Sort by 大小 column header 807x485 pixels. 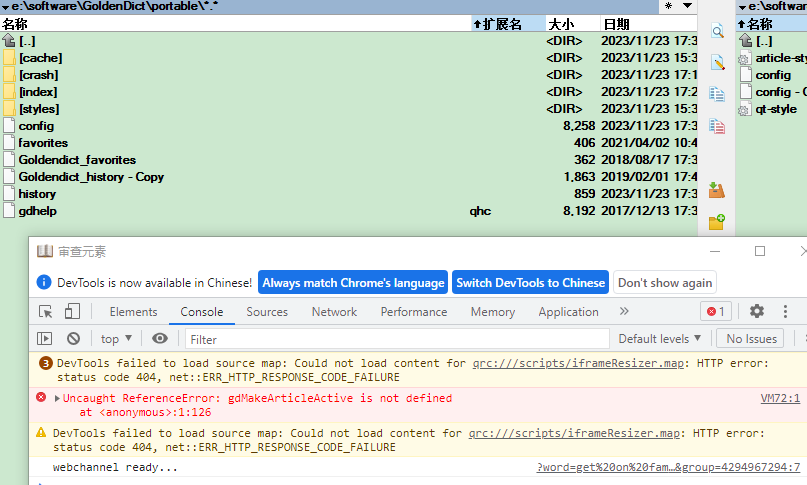pyautogui.click(x=573, y=24)
